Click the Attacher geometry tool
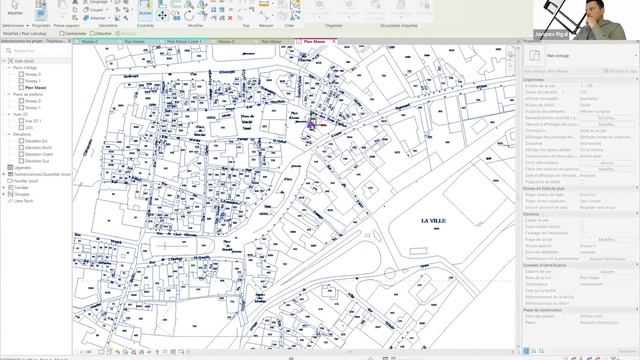The width and height of the screenshot is (640, 360). pos(95,18)
